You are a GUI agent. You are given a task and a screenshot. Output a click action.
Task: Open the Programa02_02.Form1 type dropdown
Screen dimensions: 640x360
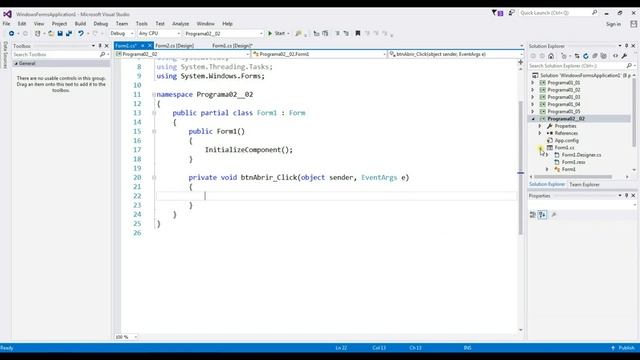click(318, 54)
